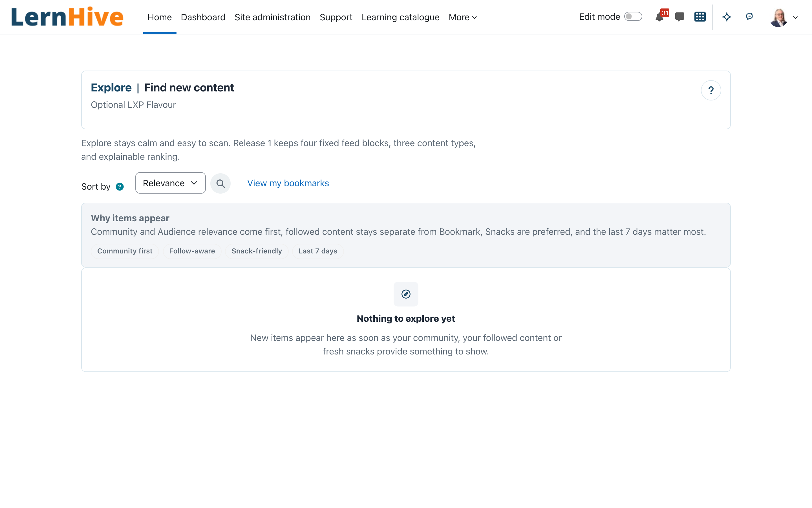Click the Explore heading link

(x=111, y=87)
